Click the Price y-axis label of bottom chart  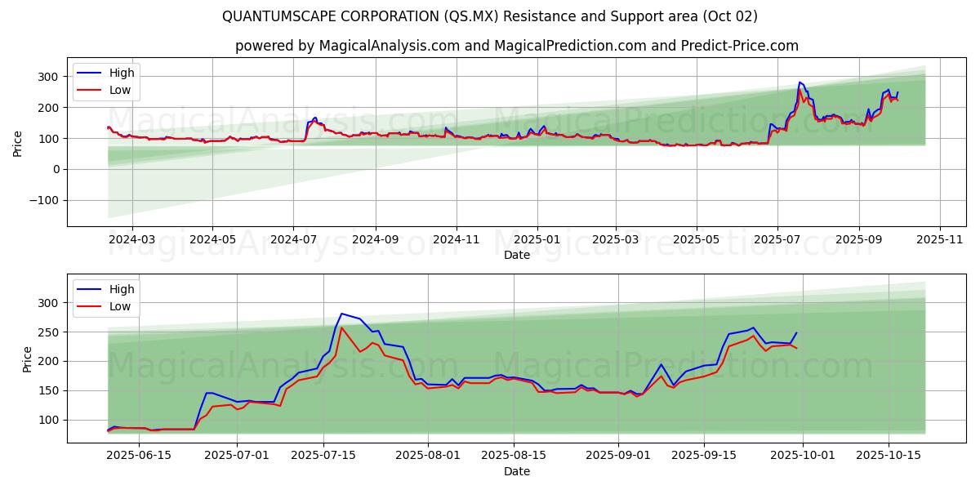[28, 359]
